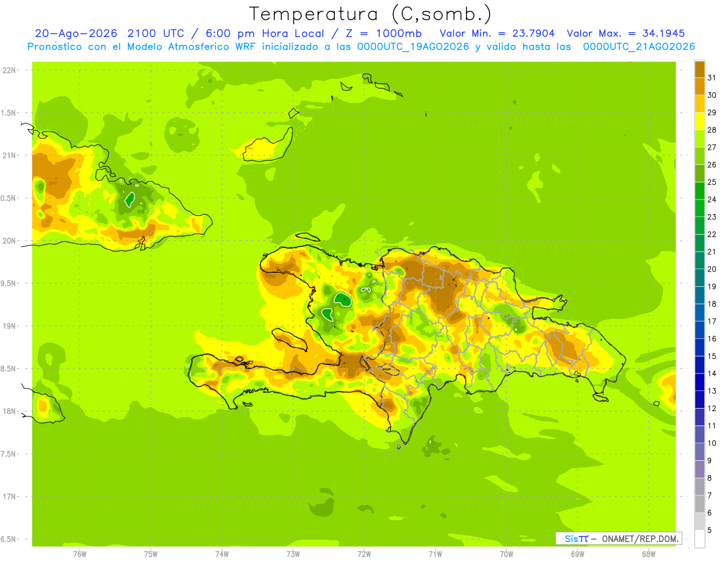Click the '69W' longitude axis label
Image resolution: width=728 pixels, height=562 pixels.
pyautogui.click(x=578, y=554)
